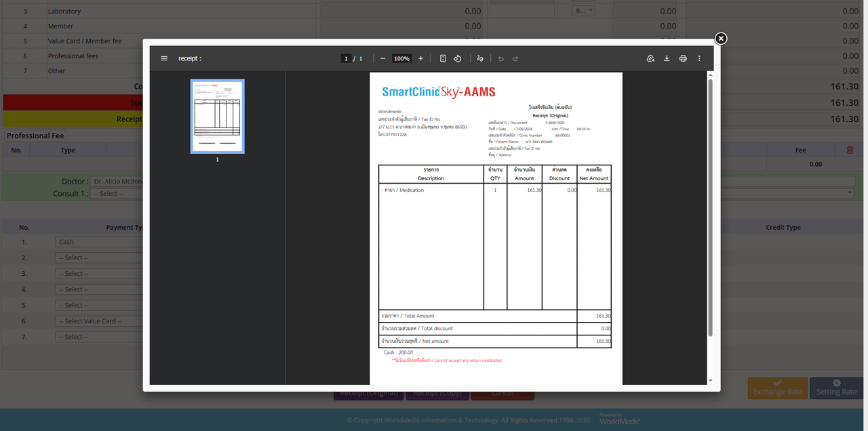Open the Consult 1 Select dropdown
The width and height of the screenshot is (868, 431).
tap(117, 194)
